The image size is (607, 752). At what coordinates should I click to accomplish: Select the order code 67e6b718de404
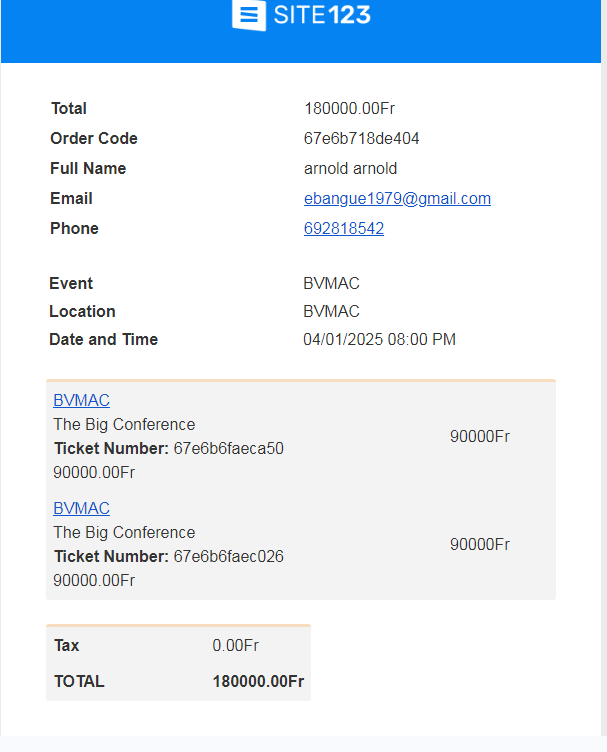(x=362, y=139)
